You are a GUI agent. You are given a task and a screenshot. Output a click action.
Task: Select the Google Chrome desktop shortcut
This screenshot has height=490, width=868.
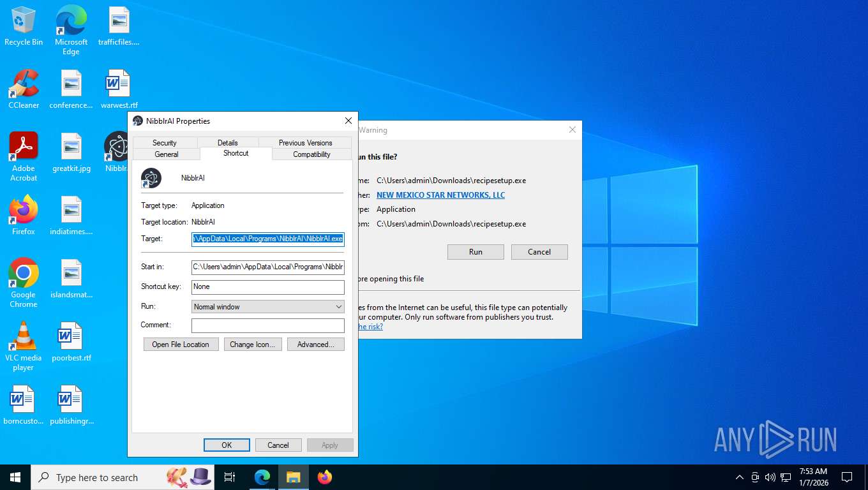[x=24, y=283]
